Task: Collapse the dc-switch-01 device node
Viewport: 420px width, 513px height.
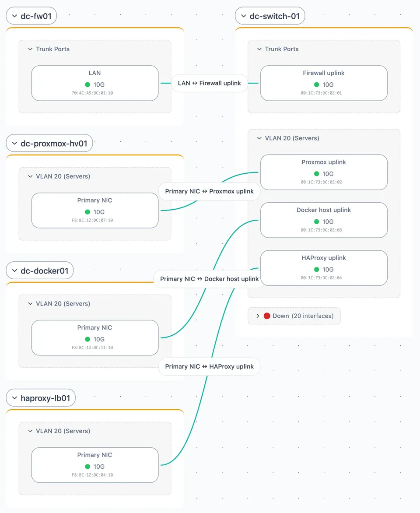Action: (x=243, y=16)
